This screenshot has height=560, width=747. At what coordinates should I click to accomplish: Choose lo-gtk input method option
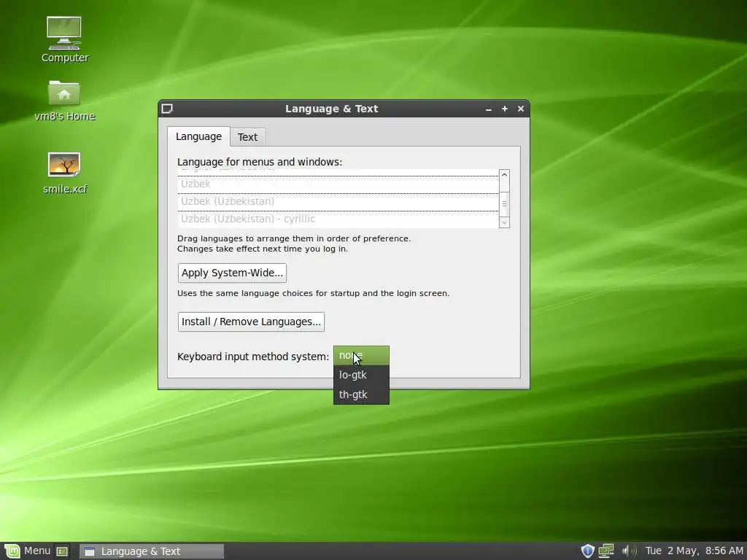361,376
